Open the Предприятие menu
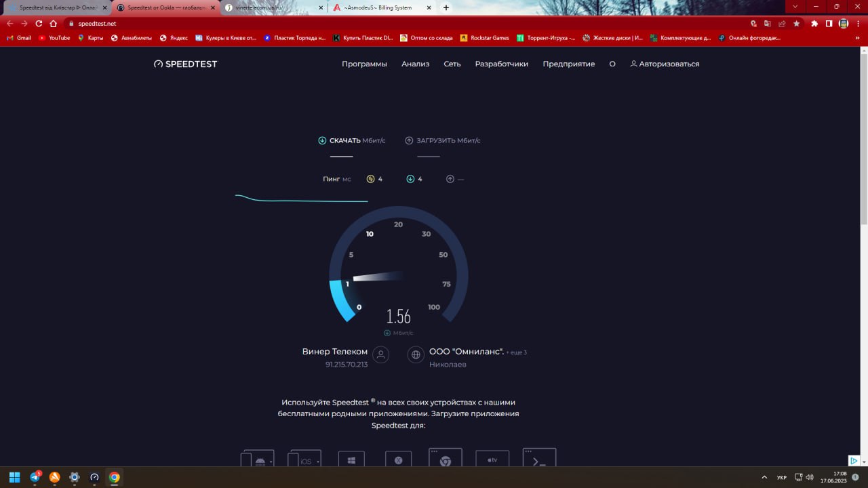868x488 pixels. (569, 64)
